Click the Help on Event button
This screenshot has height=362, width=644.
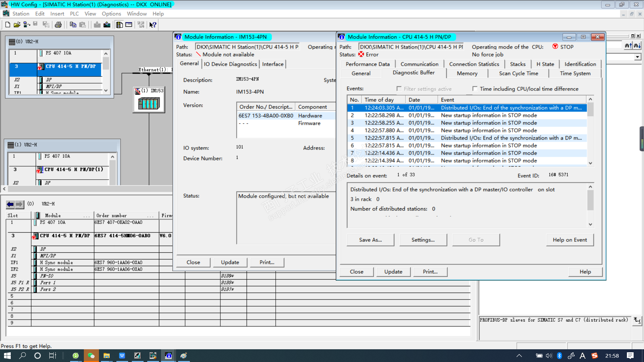click(570, 240)
